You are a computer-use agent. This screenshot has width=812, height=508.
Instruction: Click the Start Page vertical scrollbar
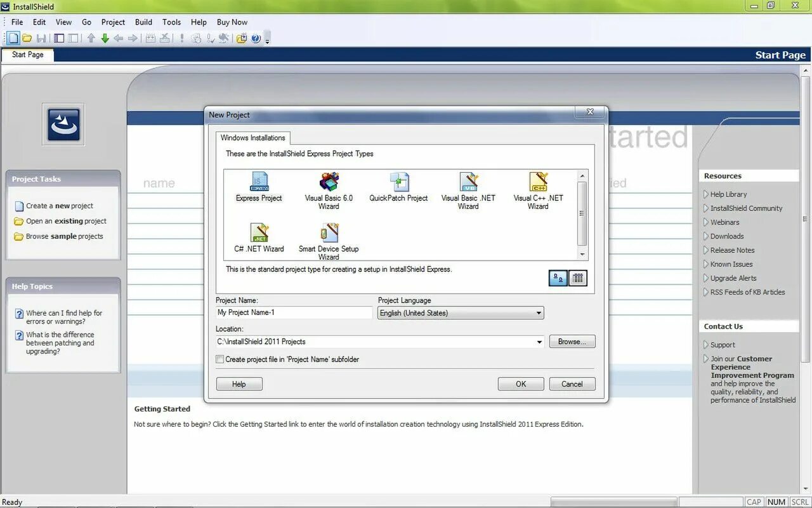[x=805, y=279]
